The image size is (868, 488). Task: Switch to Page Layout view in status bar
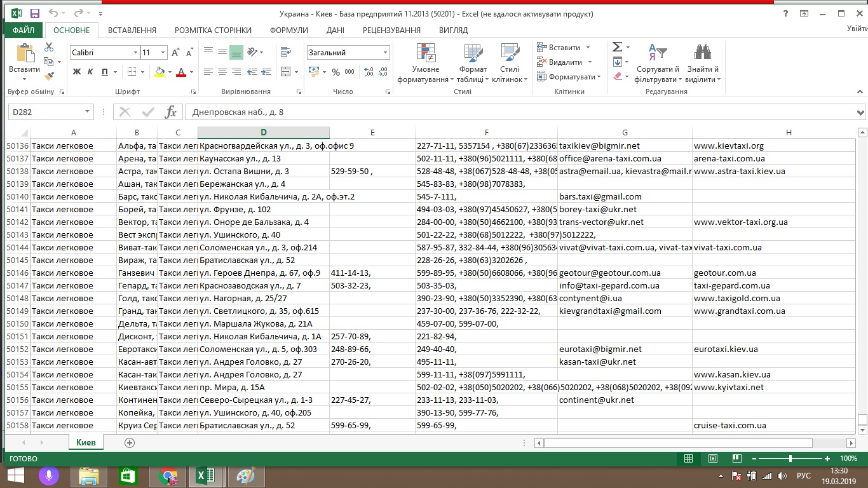pyautogui.click(x=712, y=458)
